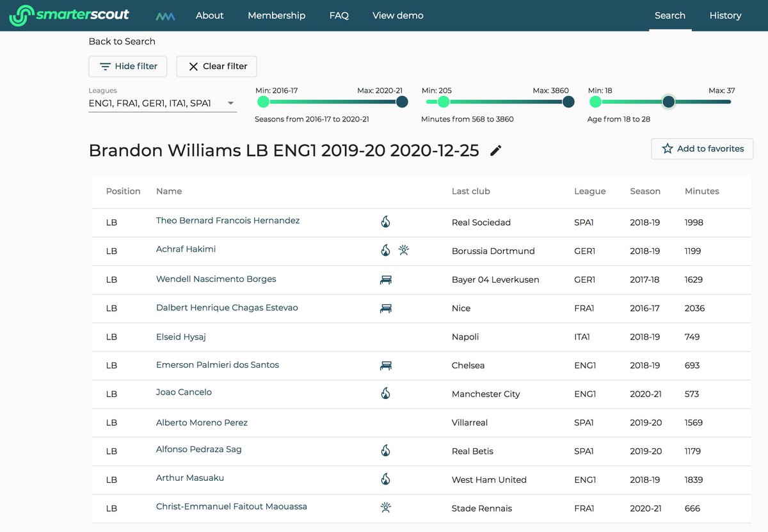Click the Bayer 04 Leverkusen cell

[x=495, y=279]
